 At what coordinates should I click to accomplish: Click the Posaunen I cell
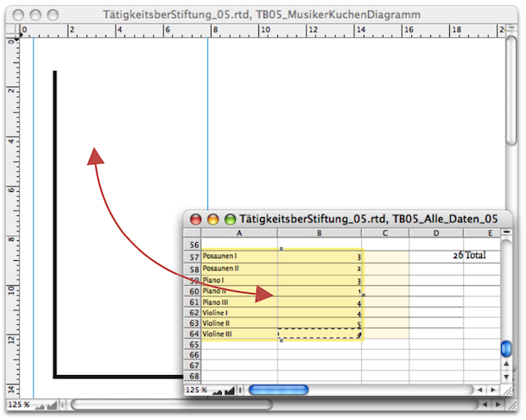(238, 257)
